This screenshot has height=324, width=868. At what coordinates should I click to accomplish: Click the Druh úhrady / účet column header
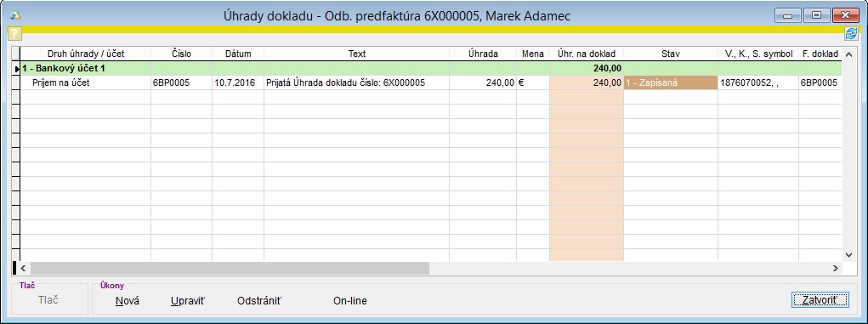(x=86, y=54)
